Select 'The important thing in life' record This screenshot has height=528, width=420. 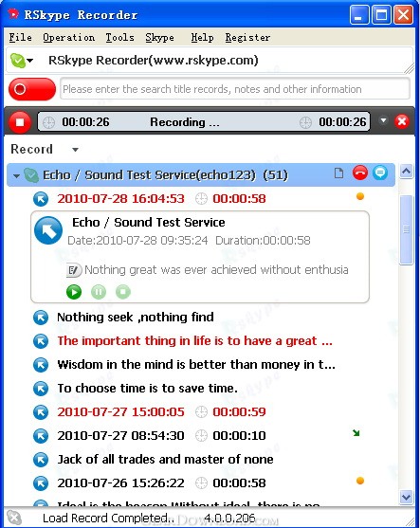(x=194, y=341)
